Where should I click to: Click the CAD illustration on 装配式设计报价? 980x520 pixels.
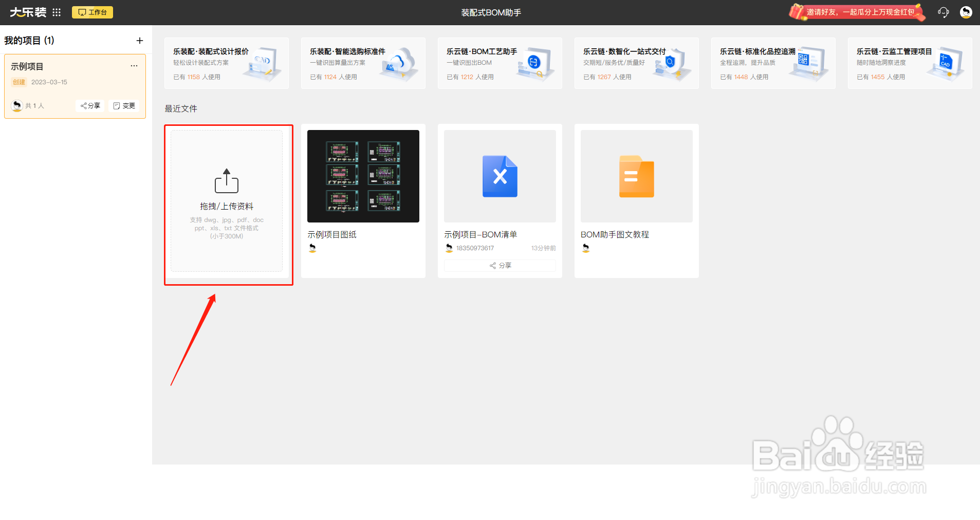263,64
